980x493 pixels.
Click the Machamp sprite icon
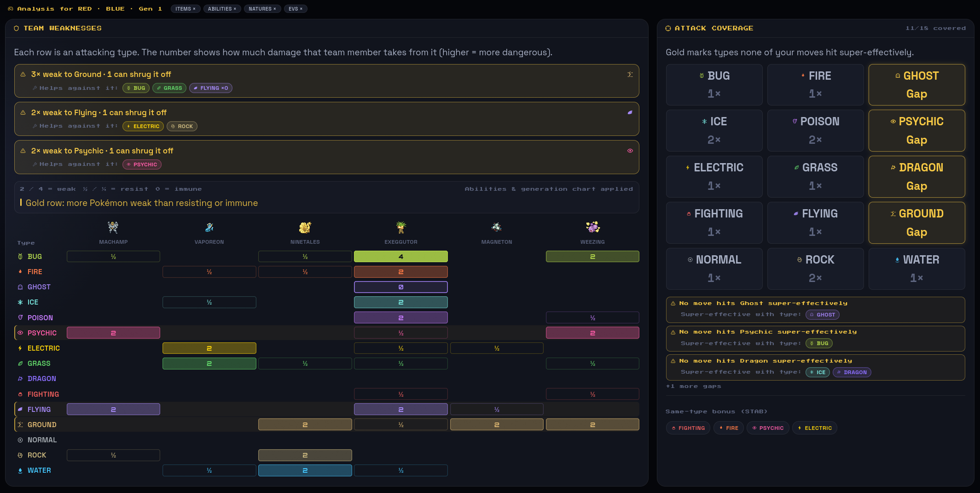point(113,227)
